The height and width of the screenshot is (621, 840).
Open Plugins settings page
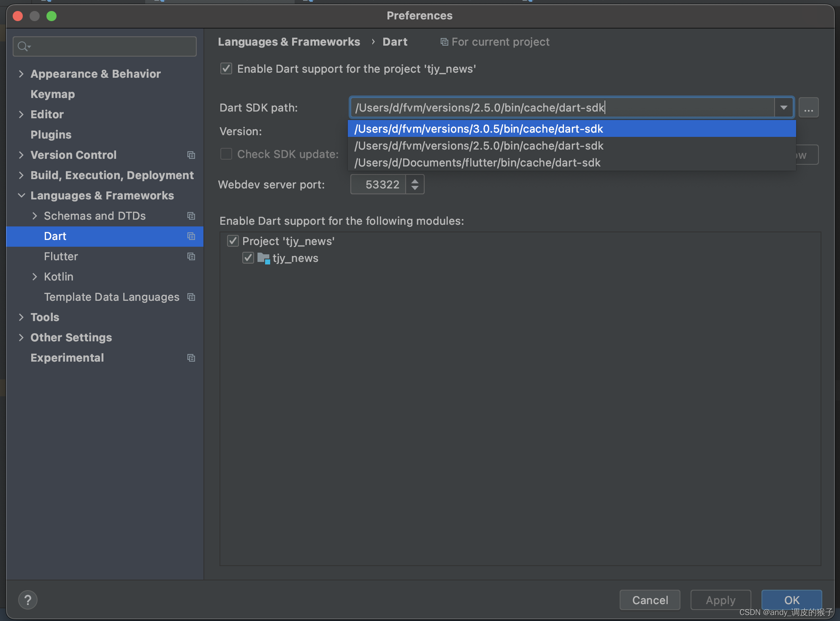tap(51, 135)
